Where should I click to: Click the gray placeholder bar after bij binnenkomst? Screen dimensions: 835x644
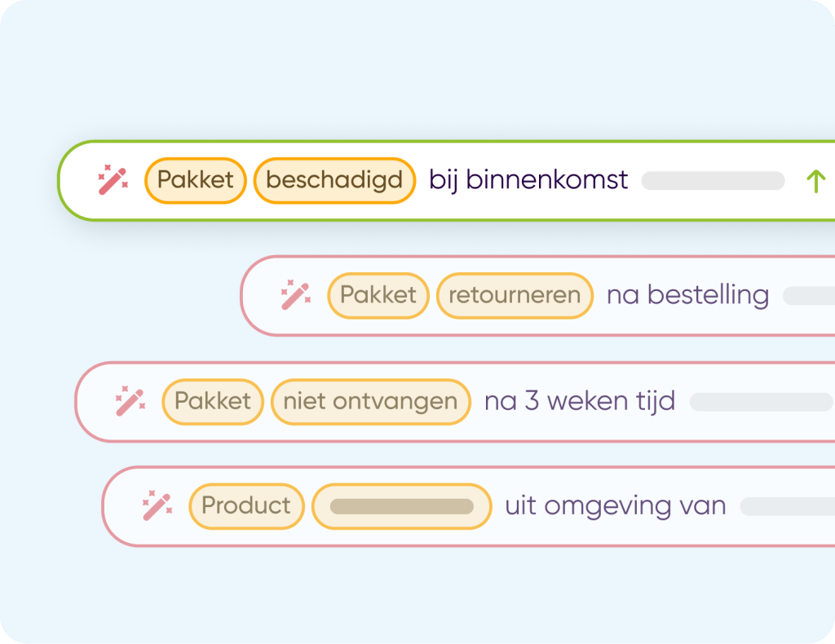click(713, 181)
